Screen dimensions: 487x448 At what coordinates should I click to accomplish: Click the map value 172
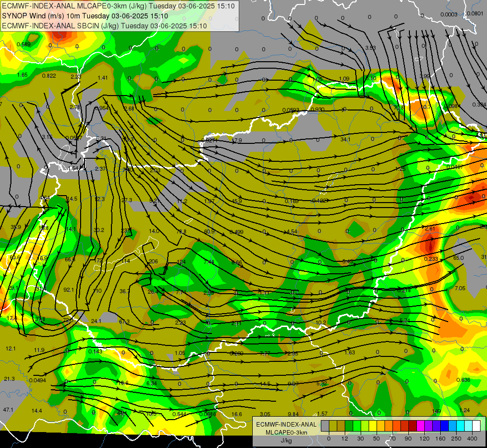98,260
